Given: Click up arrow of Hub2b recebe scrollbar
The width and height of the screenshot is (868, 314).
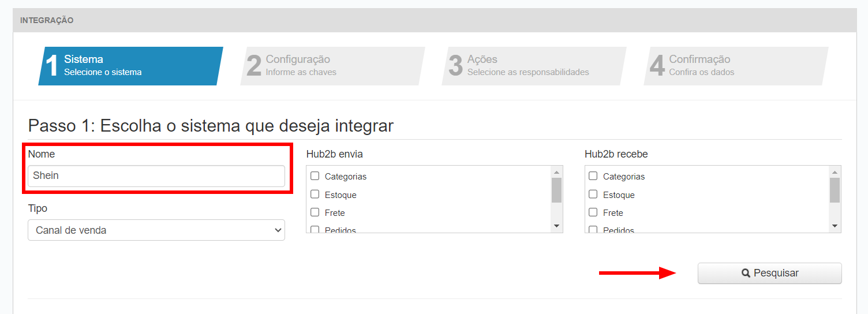Looking at the screenshot, I should tap(835, 172).
